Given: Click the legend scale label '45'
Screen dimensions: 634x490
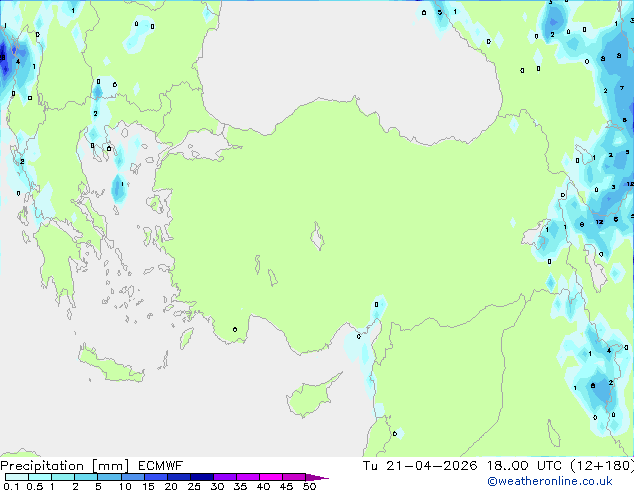Looking at the screenshot, I should pos(286,486).
